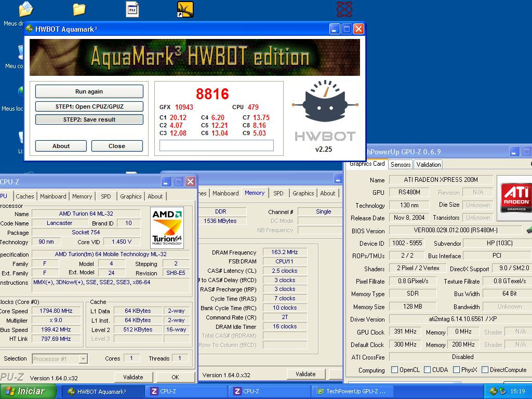
Task: Select About tab in middle CPU-Z window
Action: 328,193
